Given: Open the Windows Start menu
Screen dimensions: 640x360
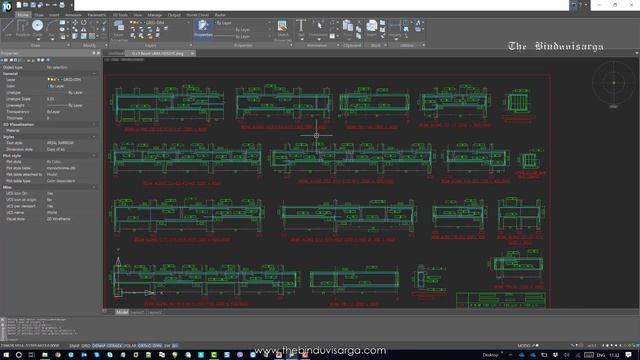Looking at the screenshot, I should point(6,355).
